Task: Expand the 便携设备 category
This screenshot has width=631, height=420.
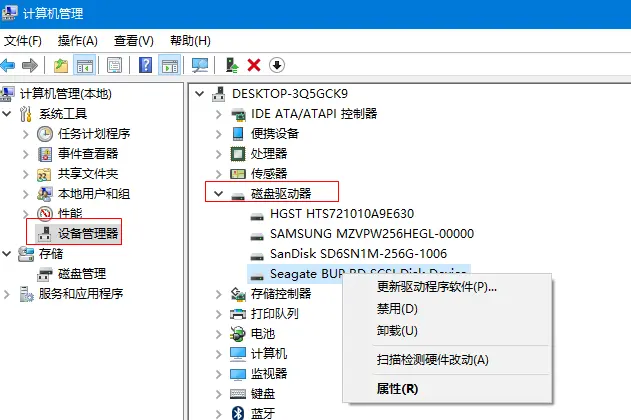Action: click(x=219, y=134)
